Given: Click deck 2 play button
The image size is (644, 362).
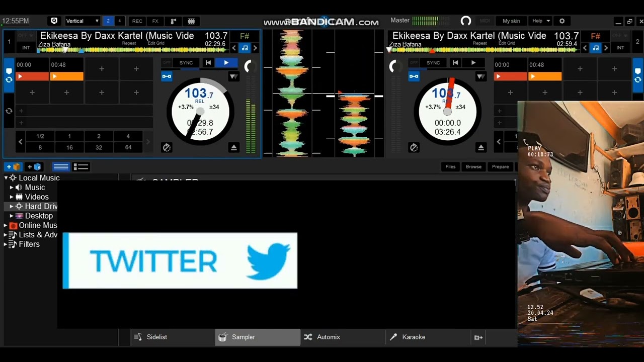Looking at the screenshot, I should pos(473,63).
